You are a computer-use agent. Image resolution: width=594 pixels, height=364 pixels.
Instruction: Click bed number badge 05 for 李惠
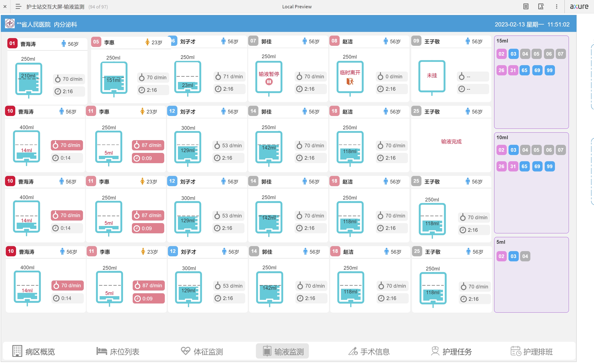pyautogui.click(x=96, y=42)
